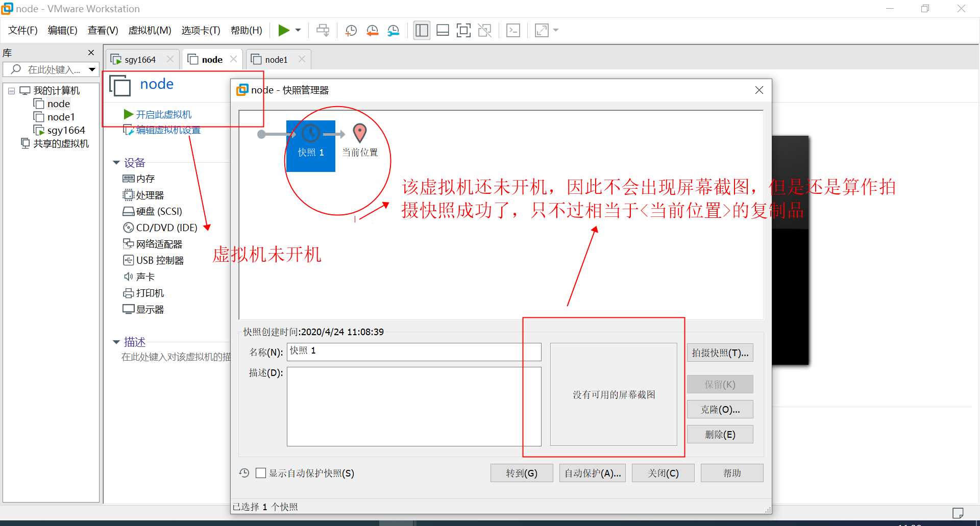This screenshot has height=526, width=980.
Task: Click the USB 控制器 device entry
Action: 154,260
